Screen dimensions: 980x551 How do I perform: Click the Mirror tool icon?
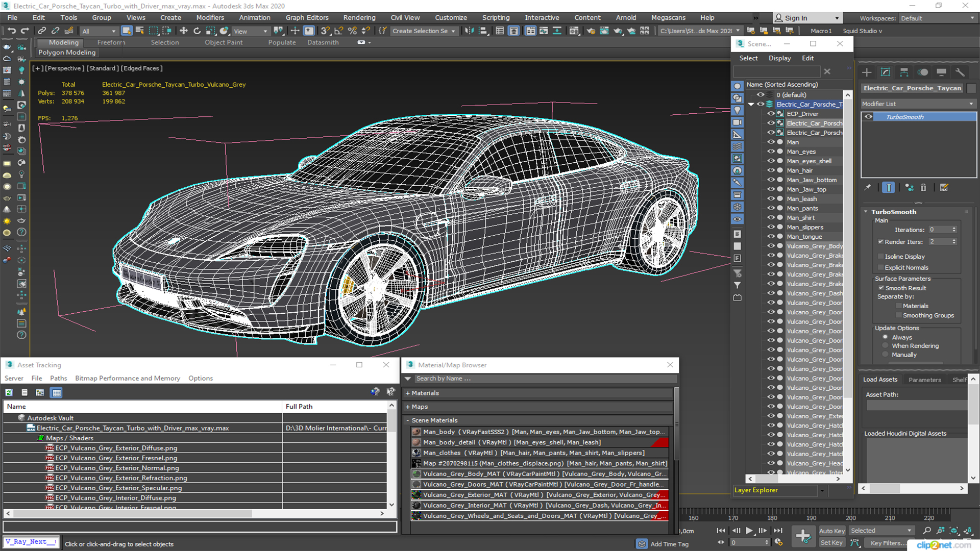(469, 31)
